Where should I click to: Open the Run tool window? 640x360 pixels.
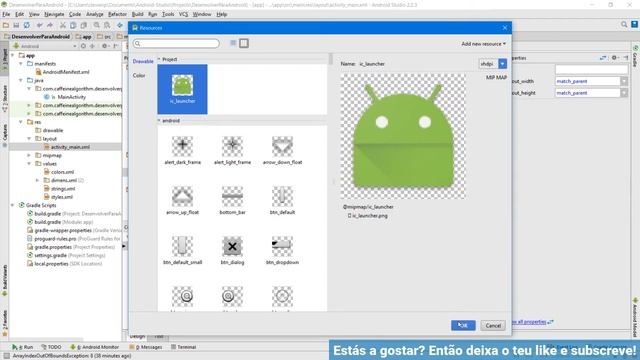point(22,347)
